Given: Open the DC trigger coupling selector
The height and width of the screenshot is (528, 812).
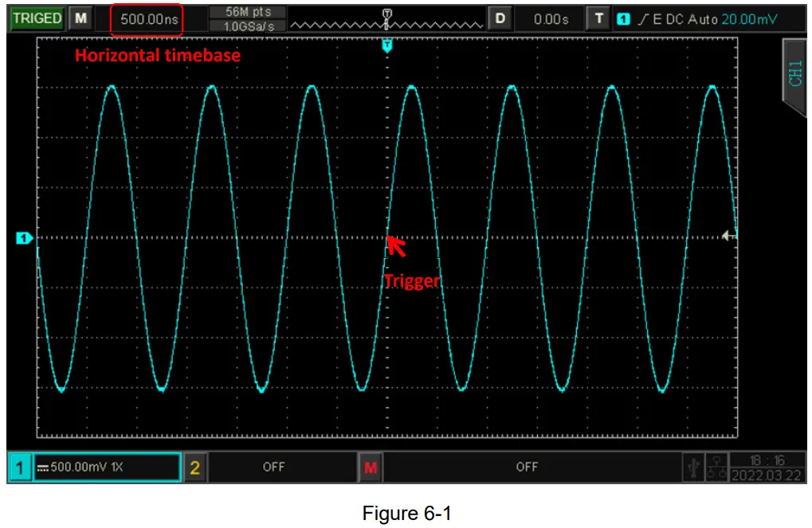Looking at the screenshot, I should [669, 17].
